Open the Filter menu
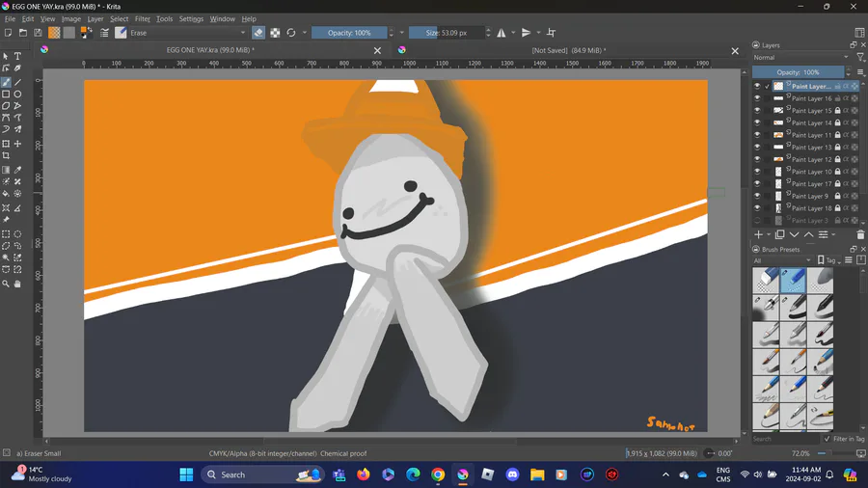The image size is (868, 488). coord(142,18)
